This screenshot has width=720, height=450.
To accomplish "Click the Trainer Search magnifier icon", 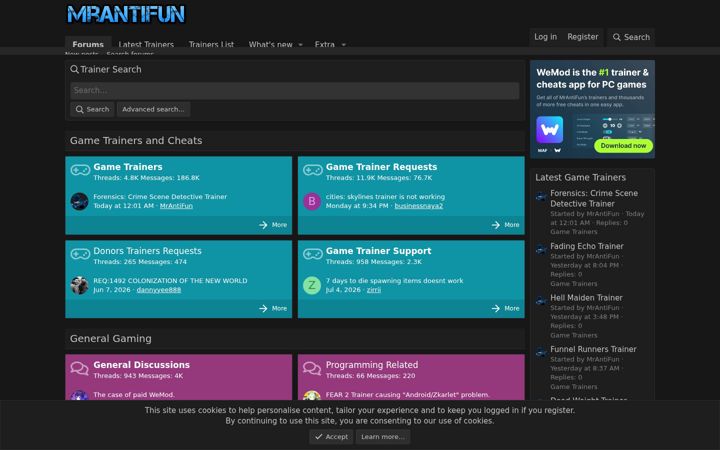I will pos(74,69).
